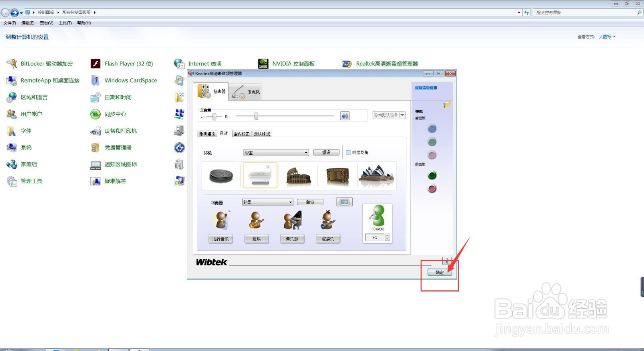
Task: Click the rock guitarist icon
Action: [328, 220]
